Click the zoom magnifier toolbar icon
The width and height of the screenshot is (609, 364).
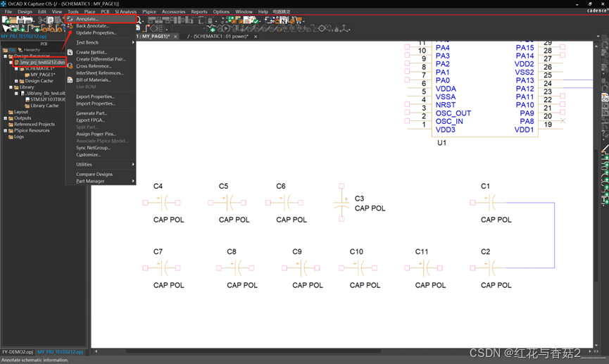pyautogui.click(x=139, y=20)
